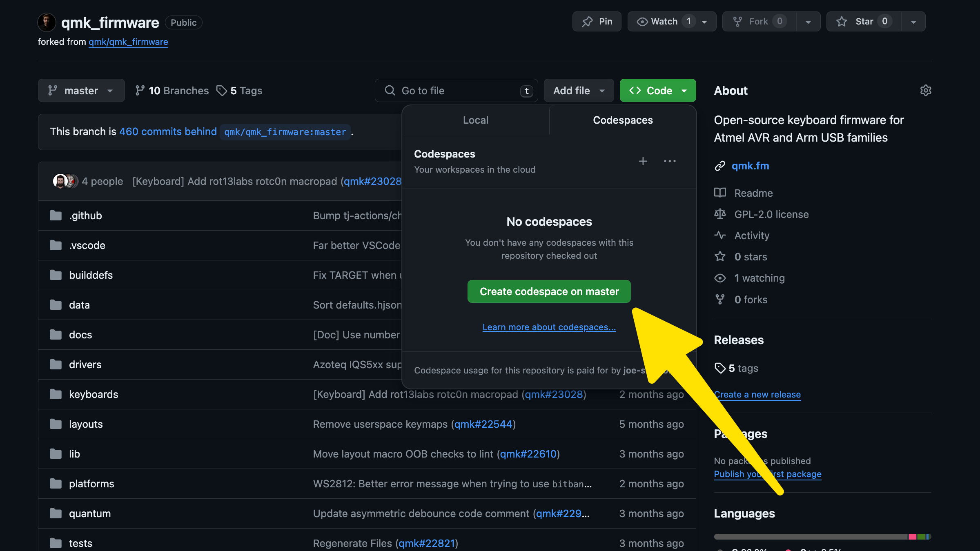Open the docs folder
The width and height of the screenshot is (980, 551).
pyautogui.click(x=80, y=335)
